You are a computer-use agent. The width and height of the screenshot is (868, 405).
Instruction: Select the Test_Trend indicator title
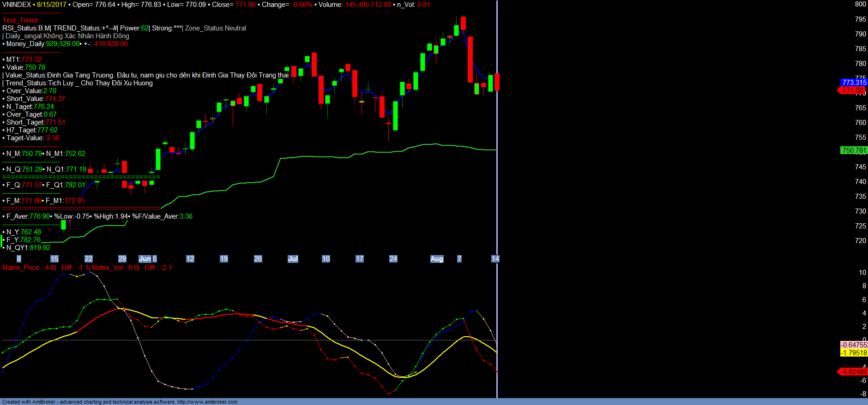pyautogui.click(x=20, y=20)
